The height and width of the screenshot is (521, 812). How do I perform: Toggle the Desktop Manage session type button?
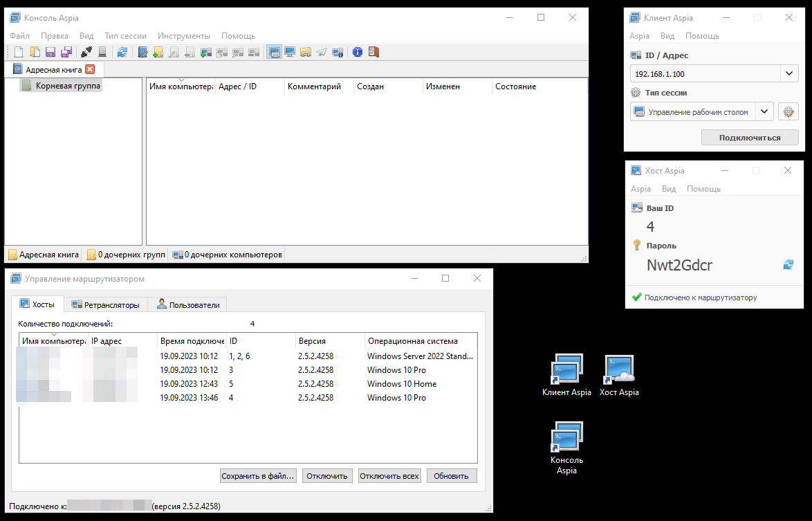click(x=274, y=52)
